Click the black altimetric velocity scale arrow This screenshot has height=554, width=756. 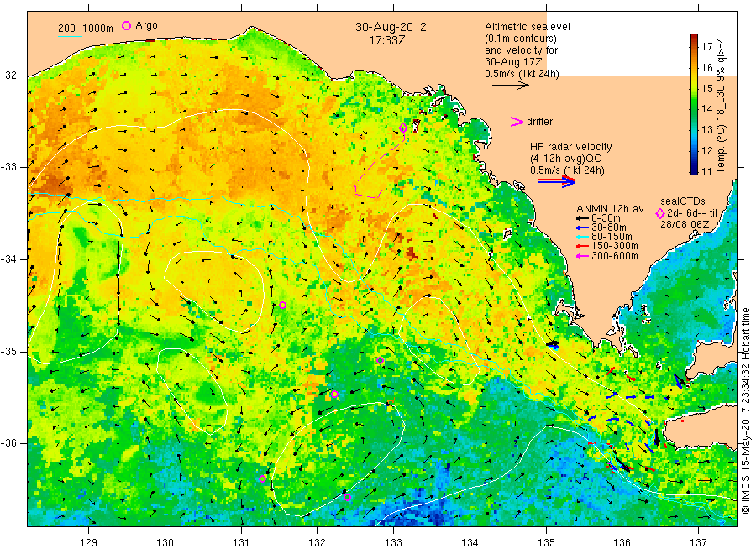click(510, 86)
